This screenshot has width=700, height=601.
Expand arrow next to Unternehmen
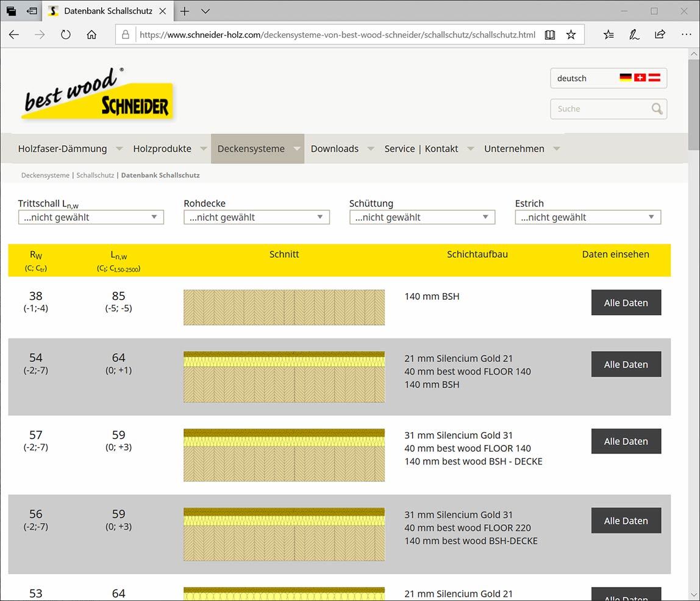tap(556, 149)
